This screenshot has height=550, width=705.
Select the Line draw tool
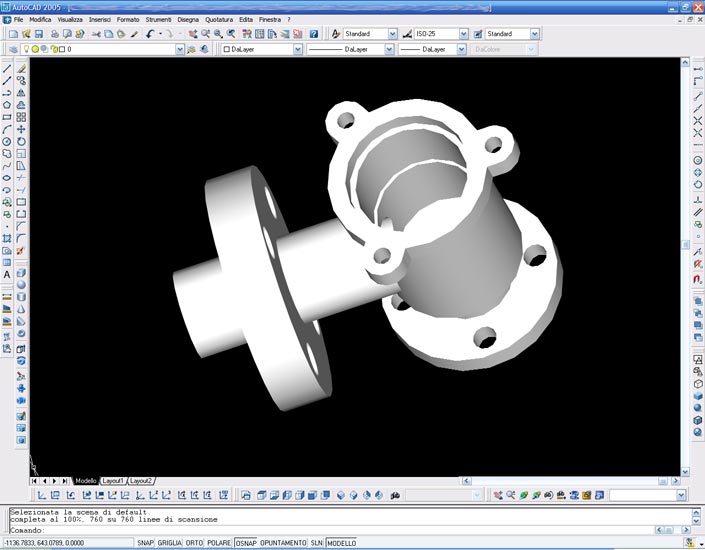pyautogui.click(x=7, y=70)
